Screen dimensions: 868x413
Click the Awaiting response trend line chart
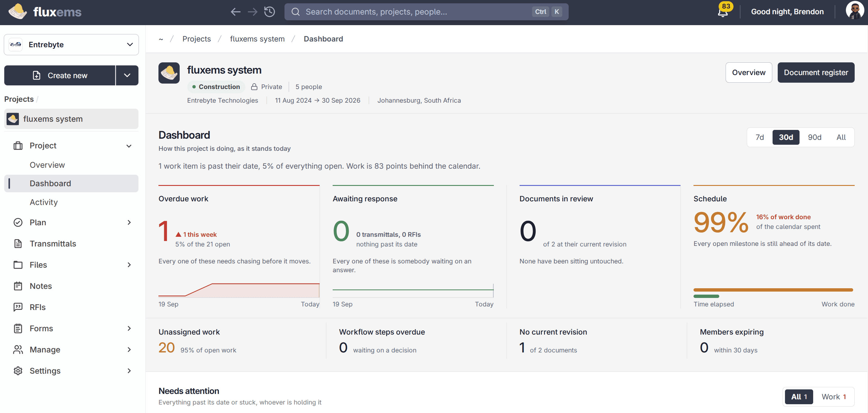point(413,290)
